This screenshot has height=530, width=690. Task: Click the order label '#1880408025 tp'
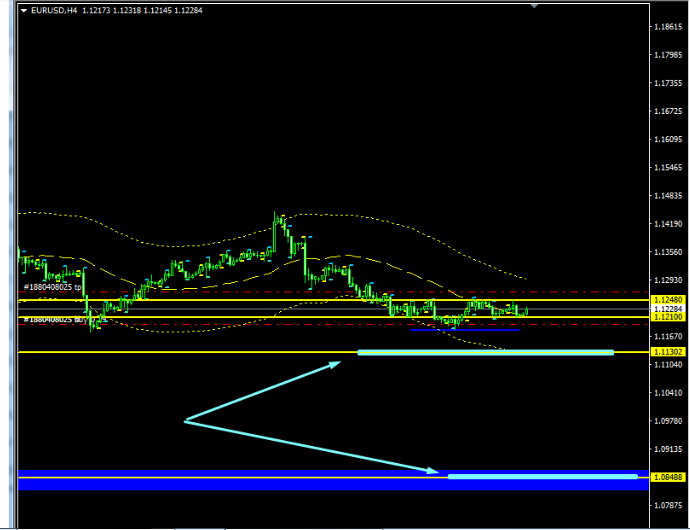[52, 286]
